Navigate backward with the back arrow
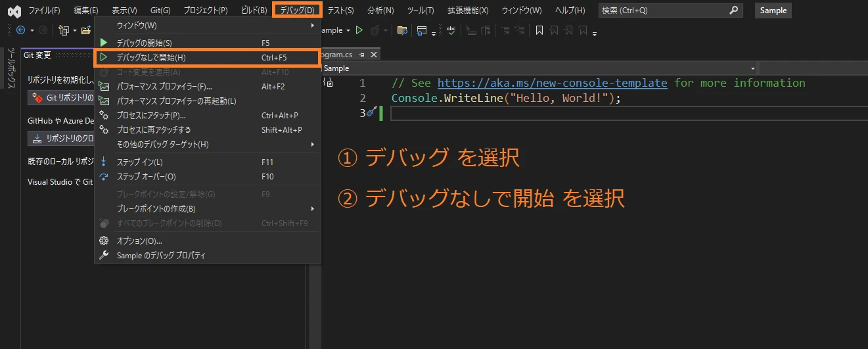This screenshot has height=349, width=868. click(20, 30)
